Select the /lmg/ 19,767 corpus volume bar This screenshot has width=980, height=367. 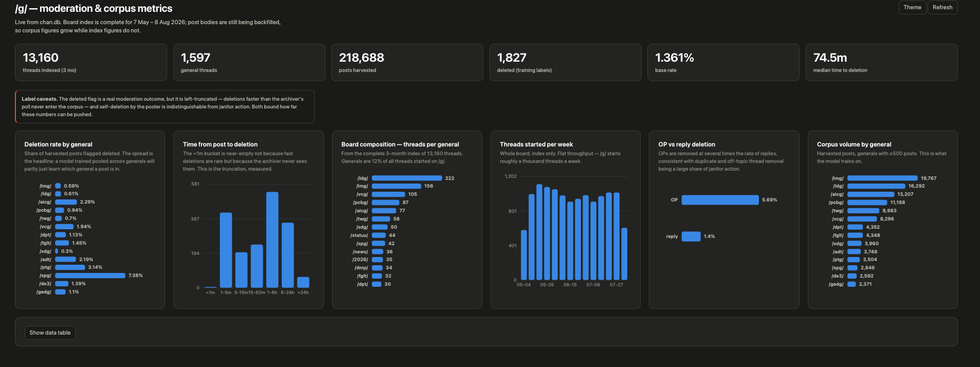click(882, 178)
